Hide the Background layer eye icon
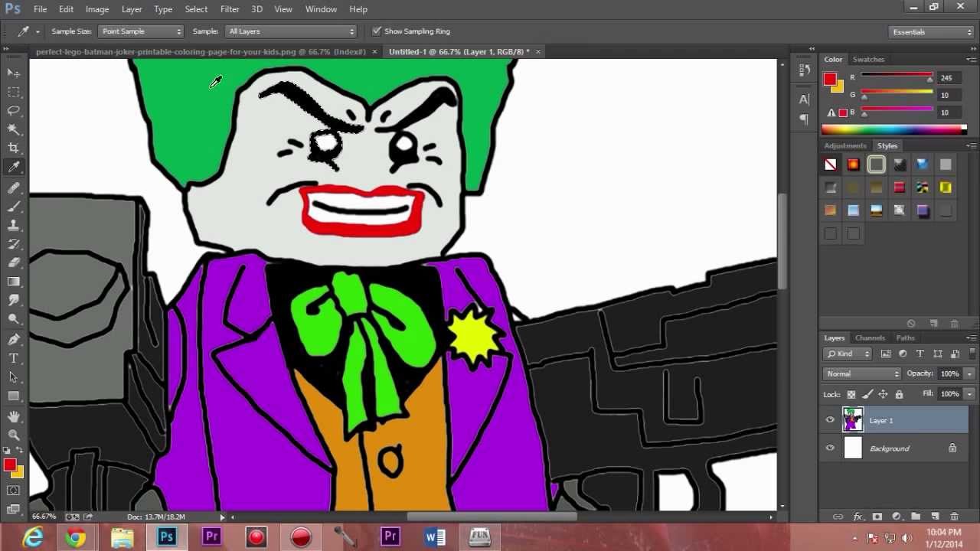The width and height of the screenshot is (980, 551). tap(830, 448)
